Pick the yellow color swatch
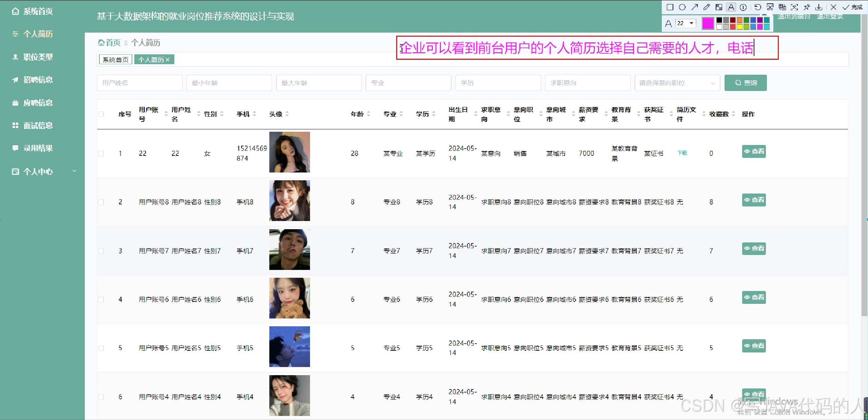The width and height of the screenshot is (868, 420). pyautogui.click(x=739, y=27)
